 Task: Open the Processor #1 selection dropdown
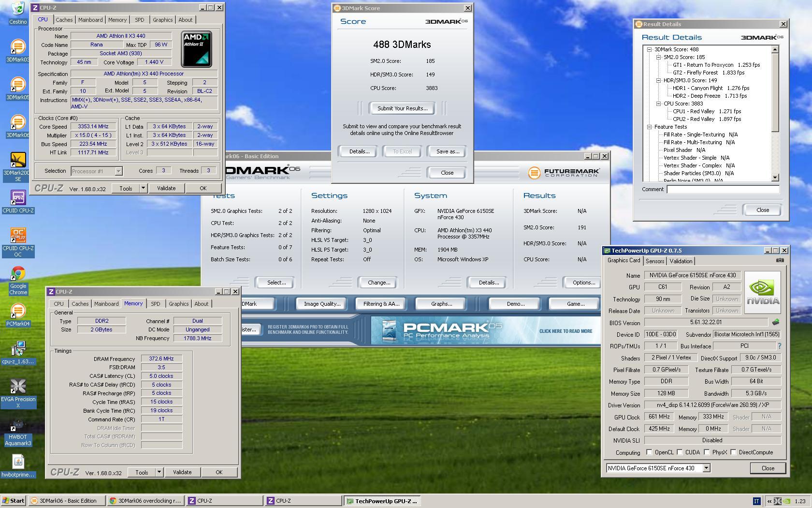coord(118,171)
